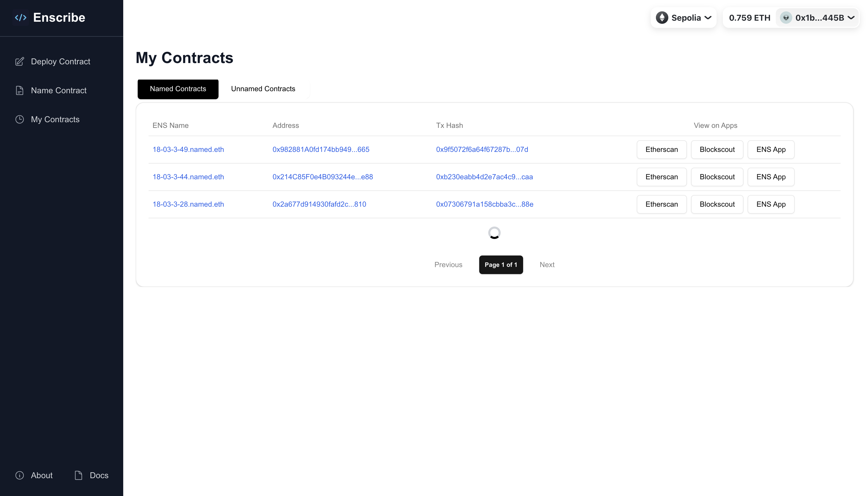Click Etherscan for 18-03-3-49.named.eth
The image size is (868, 496).
click(x=662, y=150)
